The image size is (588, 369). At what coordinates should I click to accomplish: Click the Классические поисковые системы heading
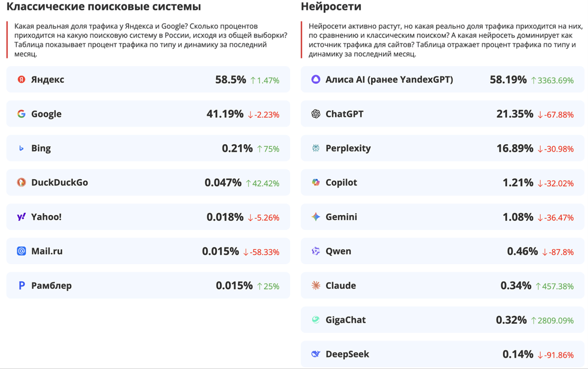tap(104, 7)
